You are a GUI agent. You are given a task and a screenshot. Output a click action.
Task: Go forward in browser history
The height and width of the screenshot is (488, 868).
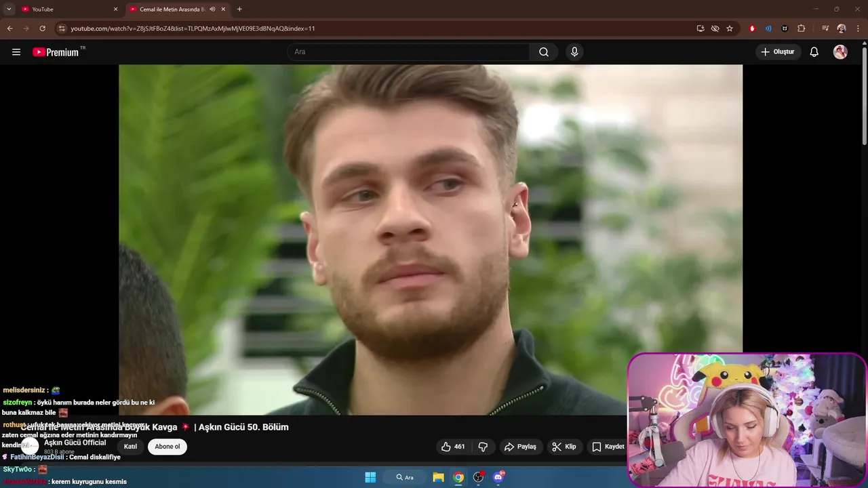[26, 28]
